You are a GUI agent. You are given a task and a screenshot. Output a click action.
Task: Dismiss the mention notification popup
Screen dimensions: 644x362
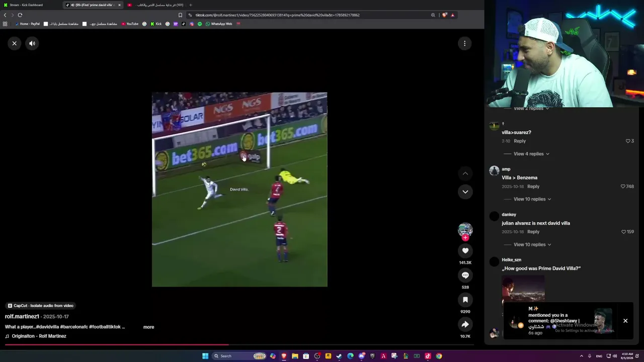[x=625, y=321]
